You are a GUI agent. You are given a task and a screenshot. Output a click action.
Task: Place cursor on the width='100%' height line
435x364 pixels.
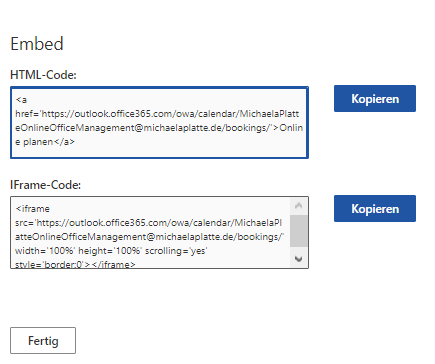click(111, 251)
